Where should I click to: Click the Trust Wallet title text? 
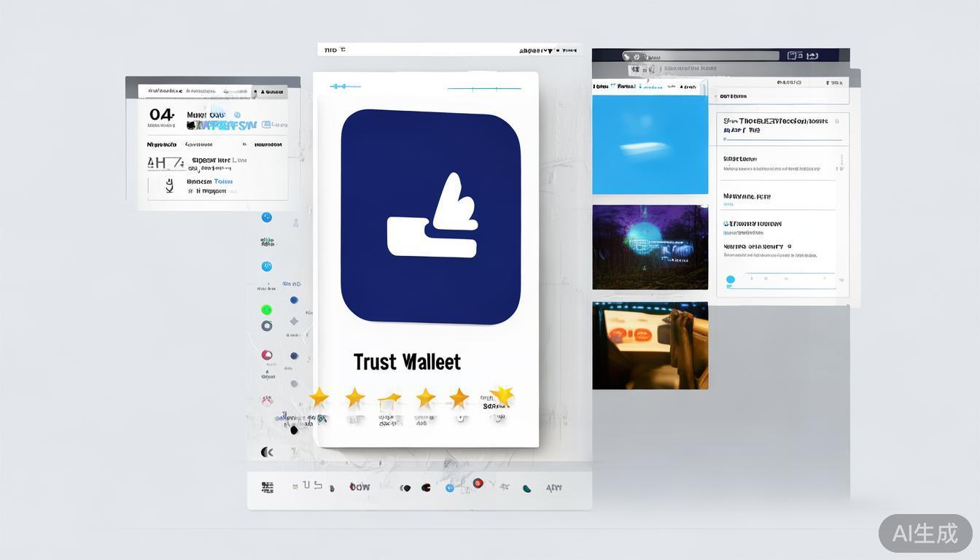(407, 361)
